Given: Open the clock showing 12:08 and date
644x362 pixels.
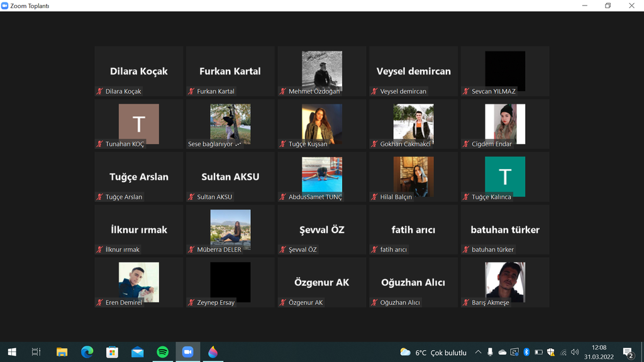Looking at the screenshot, I should click(599, 352).
